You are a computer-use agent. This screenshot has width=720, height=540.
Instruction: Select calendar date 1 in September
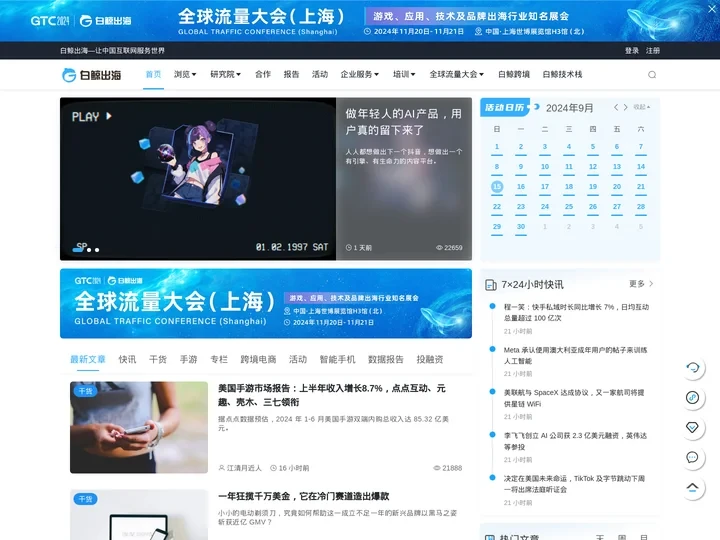(497, 147)
